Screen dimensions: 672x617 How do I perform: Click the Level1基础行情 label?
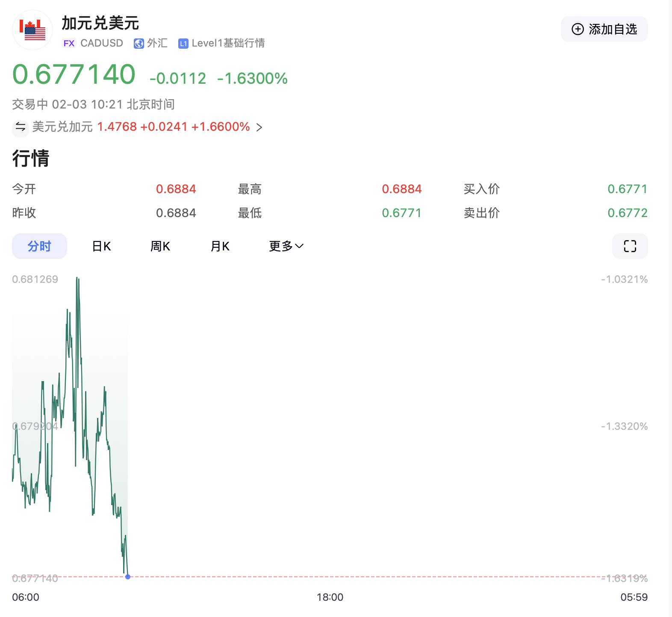tap(228, 43)
